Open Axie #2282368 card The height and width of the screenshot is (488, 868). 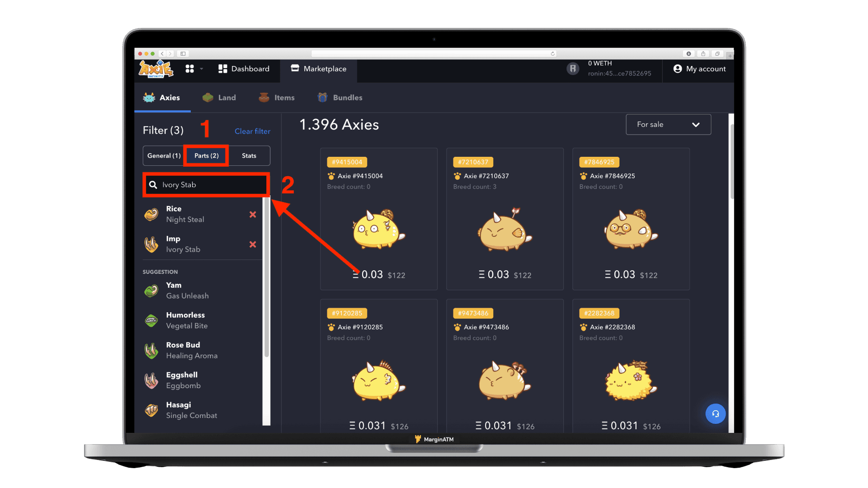[631, 366]
